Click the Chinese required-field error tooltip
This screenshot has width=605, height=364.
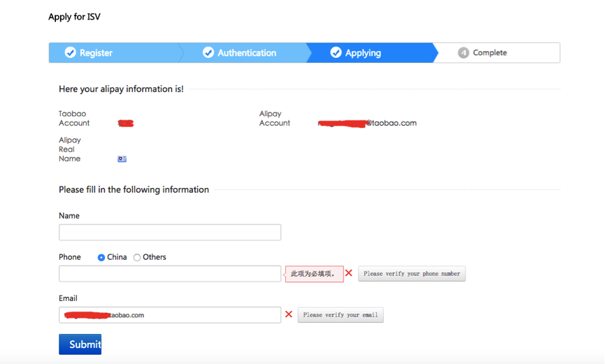click(x=314, y=274)
